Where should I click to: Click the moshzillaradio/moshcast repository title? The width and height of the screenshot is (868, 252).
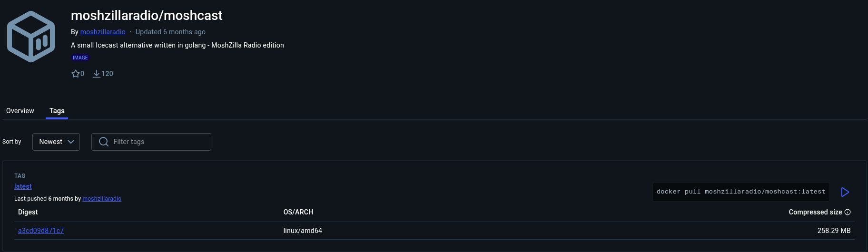pos(147,15)
